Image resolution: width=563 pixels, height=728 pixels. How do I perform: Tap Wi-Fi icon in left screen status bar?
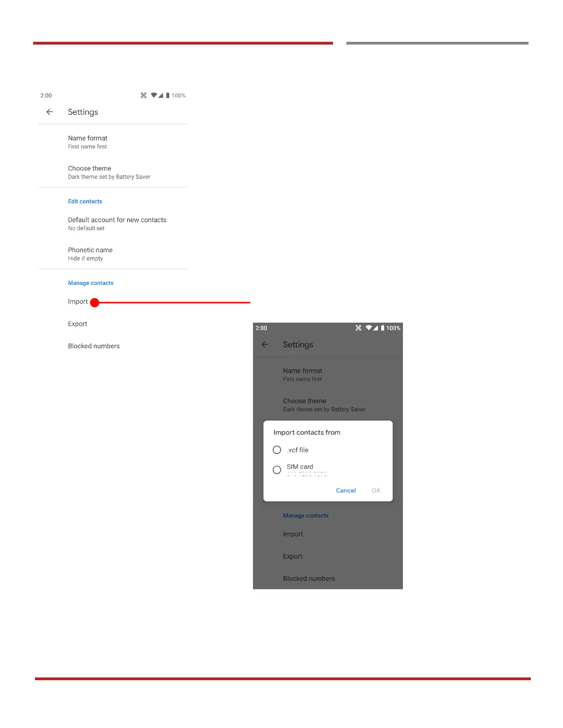click(154, 96)
